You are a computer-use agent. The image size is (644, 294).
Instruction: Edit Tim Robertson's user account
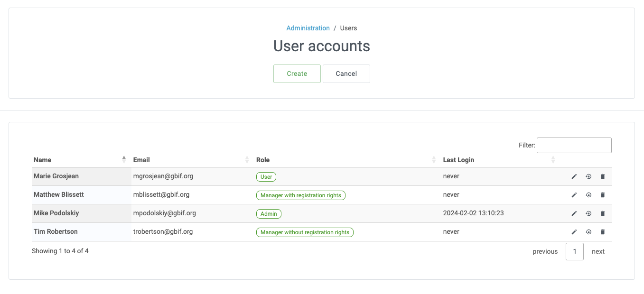pyautogui.click(x=574, y=232)
